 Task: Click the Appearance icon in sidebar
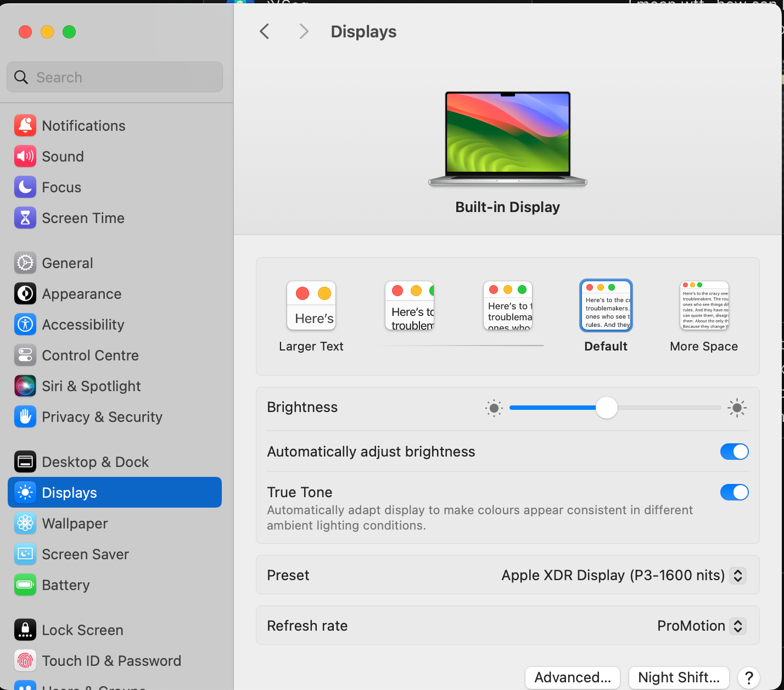(x=25, y=294)
